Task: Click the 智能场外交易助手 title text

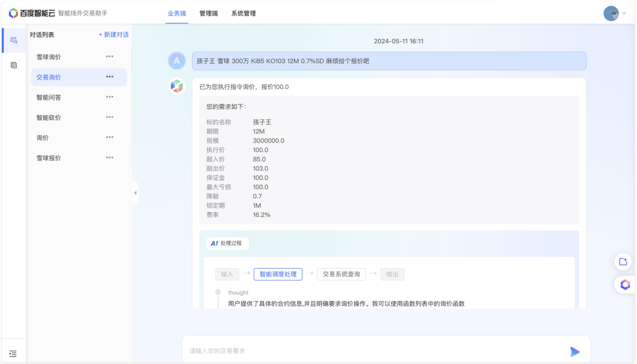Action: (83, 13)
